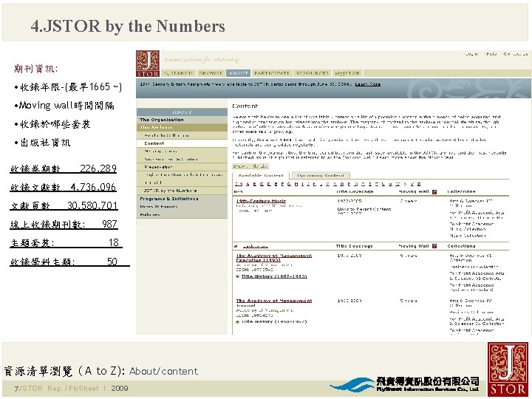This screenshot has width=532, height=399.
Task: Click the text '收錄文獻數 4,736,096'
Action: click(x=64, y=187)
